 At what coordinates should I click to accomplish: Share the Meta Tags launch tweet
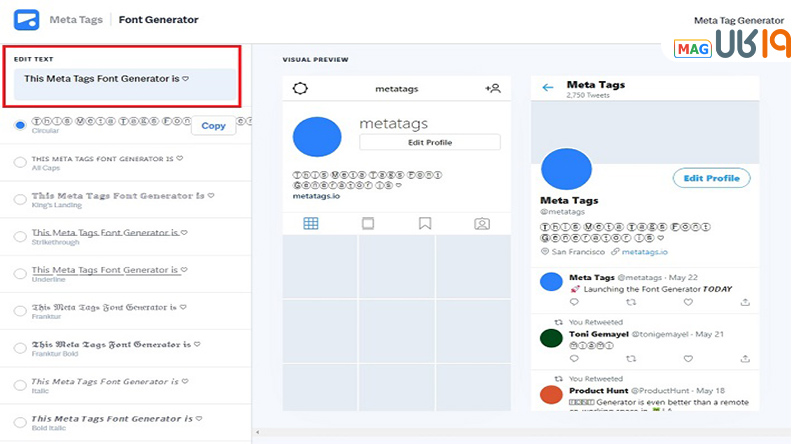(745, 302)
